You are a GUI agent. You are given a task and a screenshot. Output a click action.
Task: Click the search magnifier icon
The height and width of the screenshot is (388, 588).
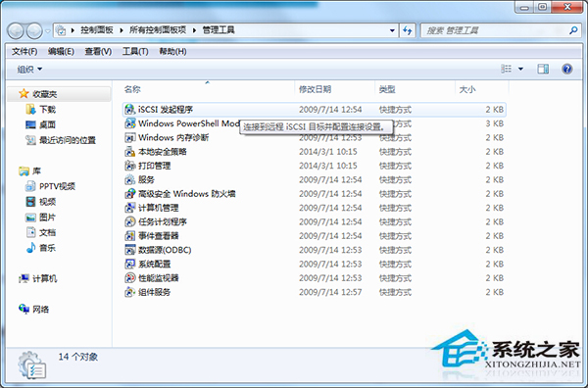point(573,30)
